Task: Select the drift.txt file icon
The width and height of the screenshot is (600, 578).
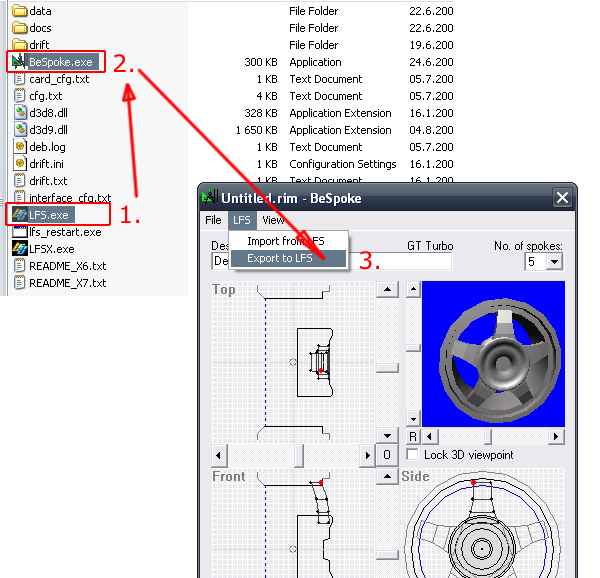Action: click(x=20, y=181)
